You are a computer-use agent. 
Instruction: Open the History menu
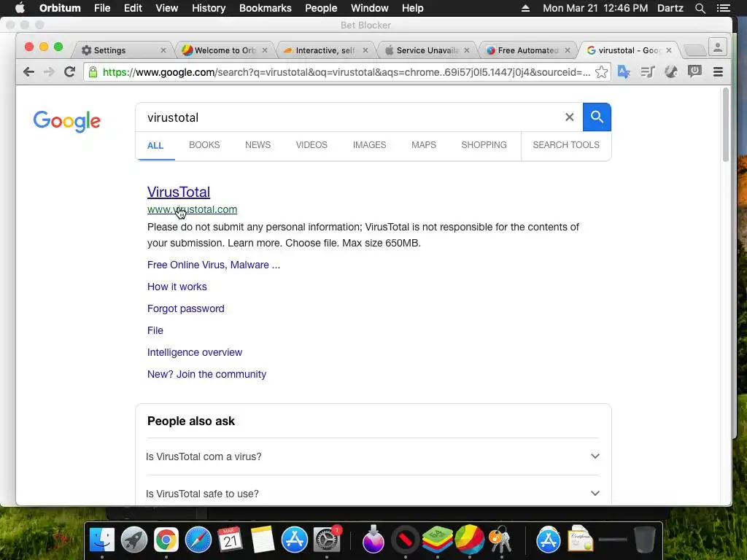click(x=208, y=8)
